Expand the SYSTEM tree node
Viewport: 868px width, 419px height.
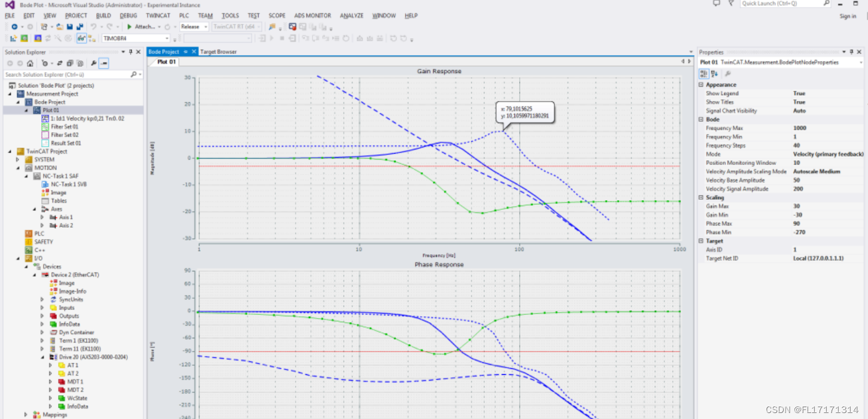17,160
